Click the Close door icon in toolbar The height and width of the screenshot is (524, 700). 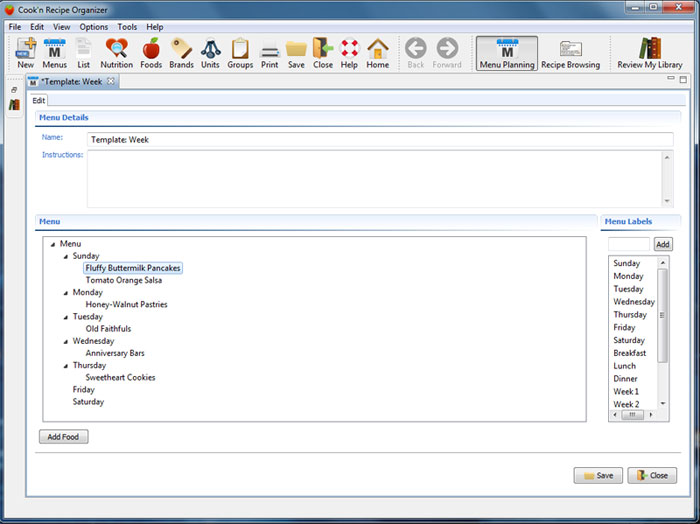tap(323, 53)
